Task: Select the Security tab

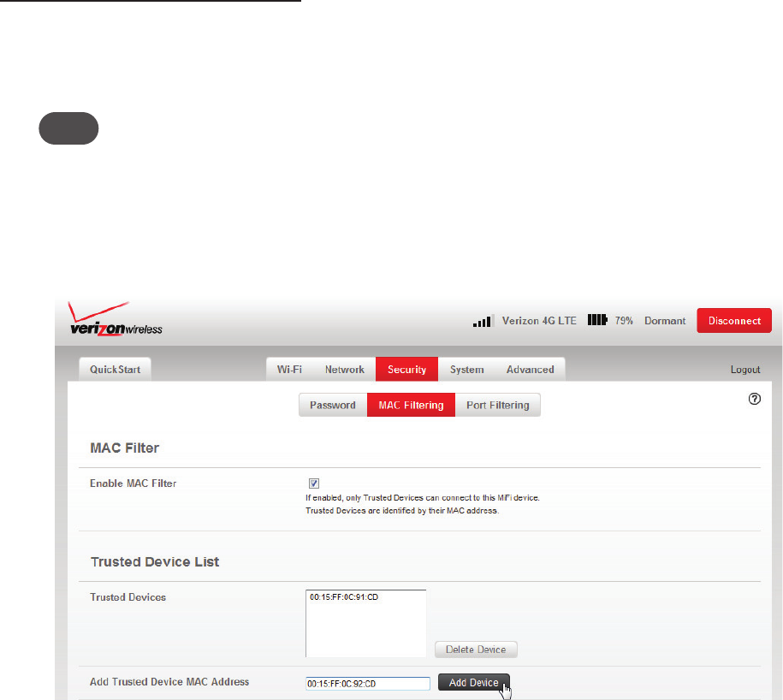Action: [407, 370]
